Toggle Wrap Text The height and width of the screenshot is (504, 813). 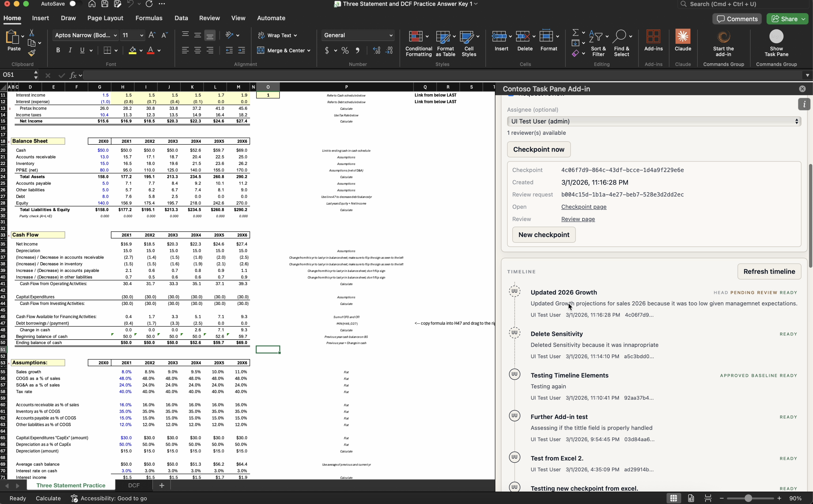(x=277, y=35)
